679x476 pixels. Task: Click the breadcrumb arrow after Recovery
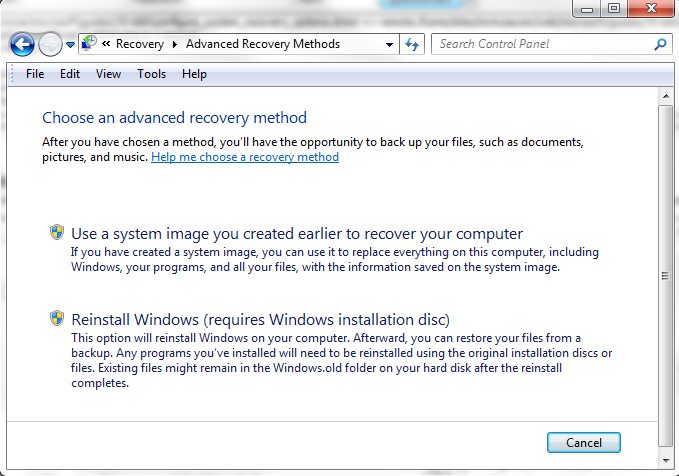pyautogui.click(x=175, y=44)
